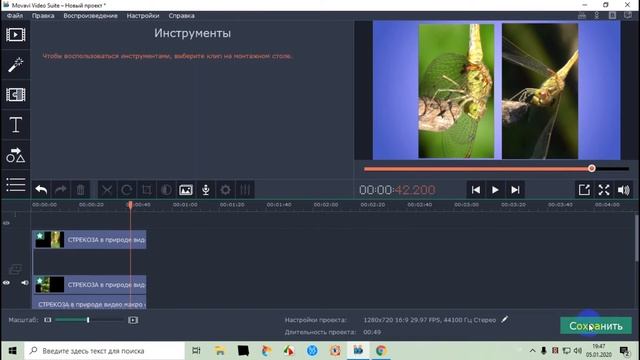This screenshot has height=360, width=640.
Task: Zoom in timeline icon after scale slider
Action: 133,320
